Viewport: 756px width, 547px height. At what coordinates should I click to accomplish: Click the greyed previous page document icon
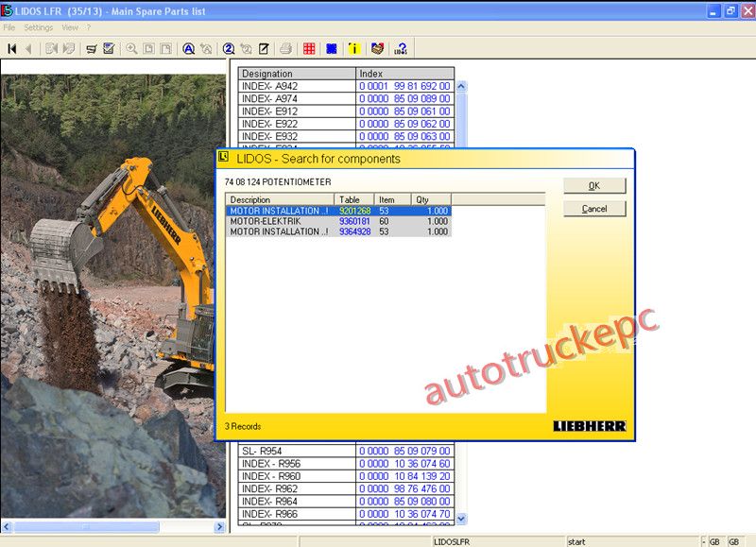pos(51,49)
